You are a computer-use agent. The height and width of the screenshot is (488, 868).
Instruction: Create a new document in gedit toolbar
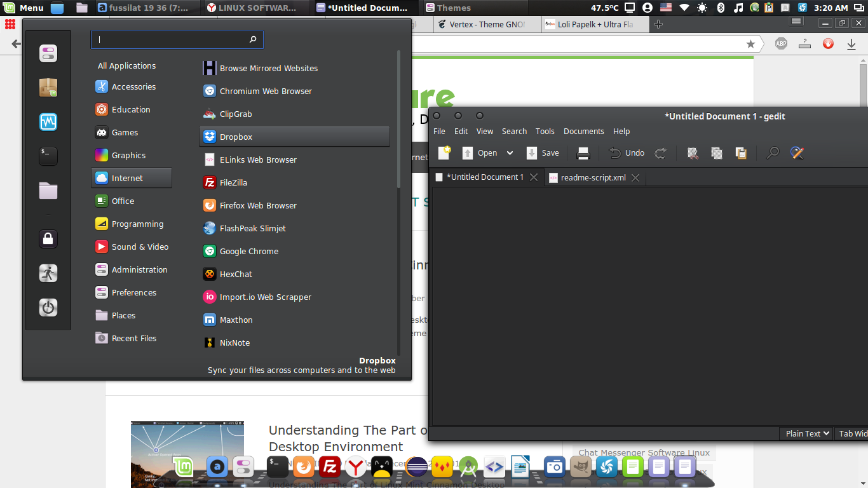(444, 152)
